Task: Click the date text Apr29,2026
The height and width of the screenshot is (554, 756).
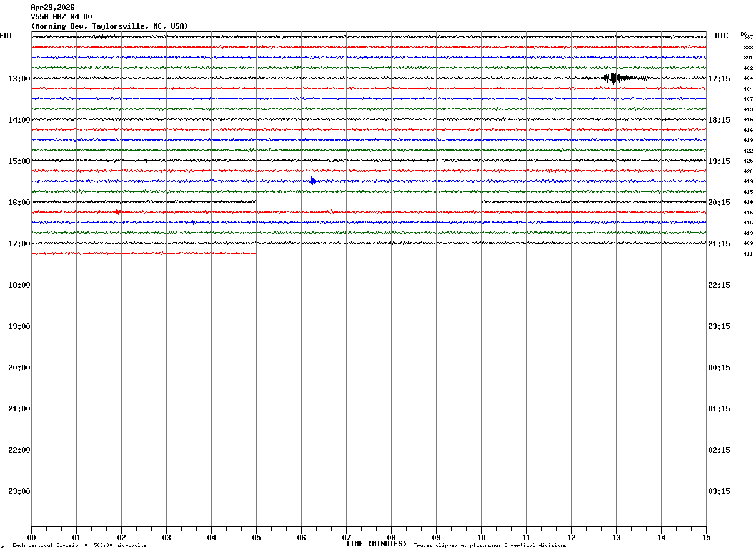Action: click(52, 8)
